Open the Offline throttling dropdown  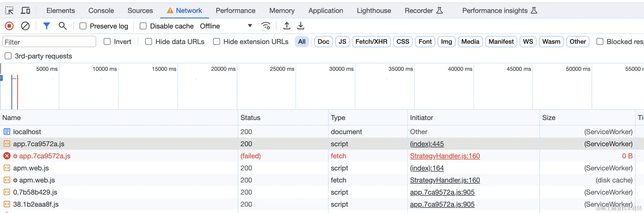[226, 26]
